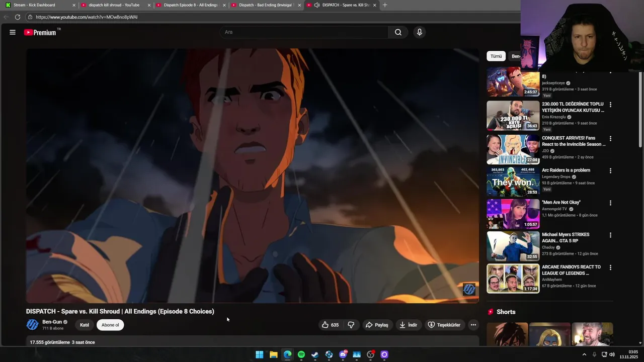Click the address bar URL field
Screen dimensions: 644x362
272,17
